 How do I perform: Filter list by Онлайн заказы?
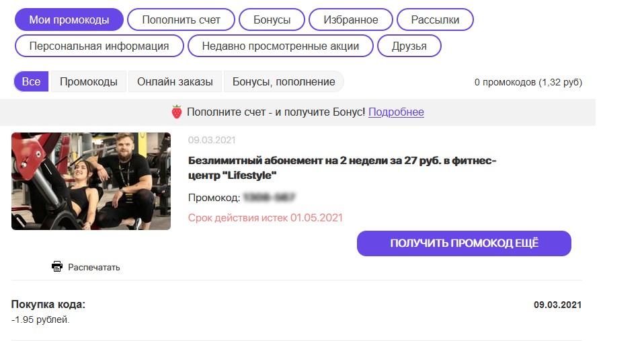point(175,82)
